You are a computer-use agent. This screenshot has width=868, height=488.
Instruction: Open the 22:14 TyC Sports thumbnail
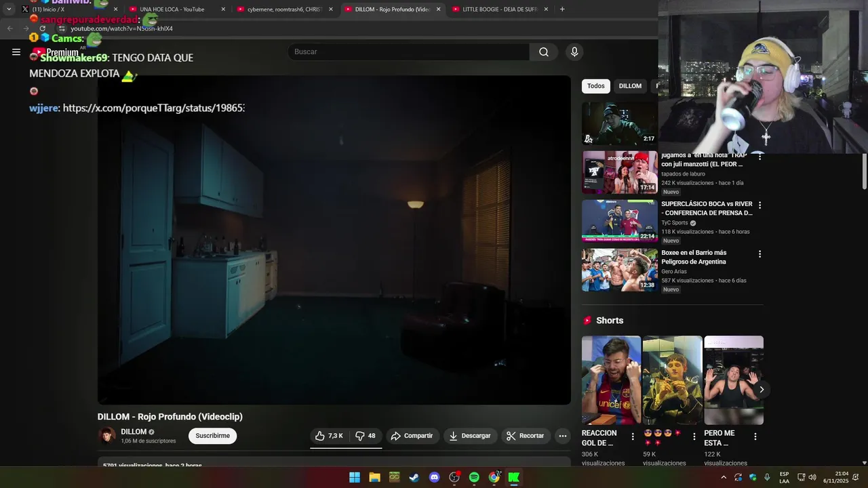619,221
